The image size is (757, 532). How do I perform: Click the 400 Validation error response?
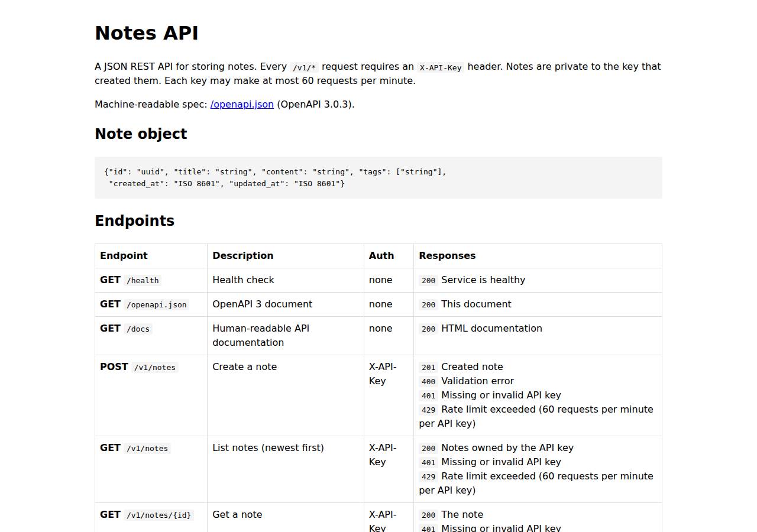tap(466, 381)
